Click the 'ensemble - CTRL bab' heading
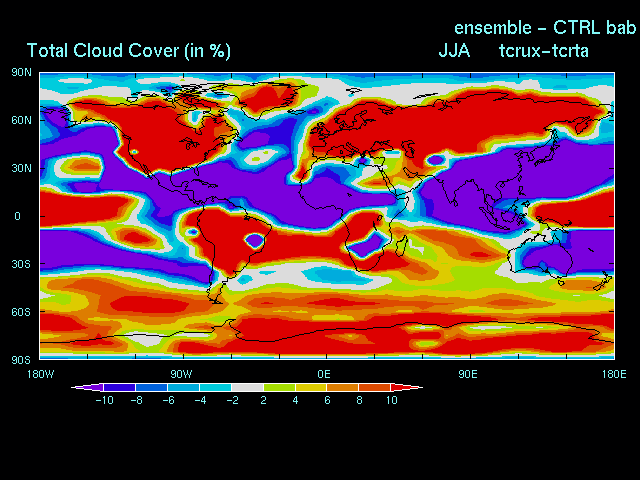640x480 pixels. [x=545, y=28]
